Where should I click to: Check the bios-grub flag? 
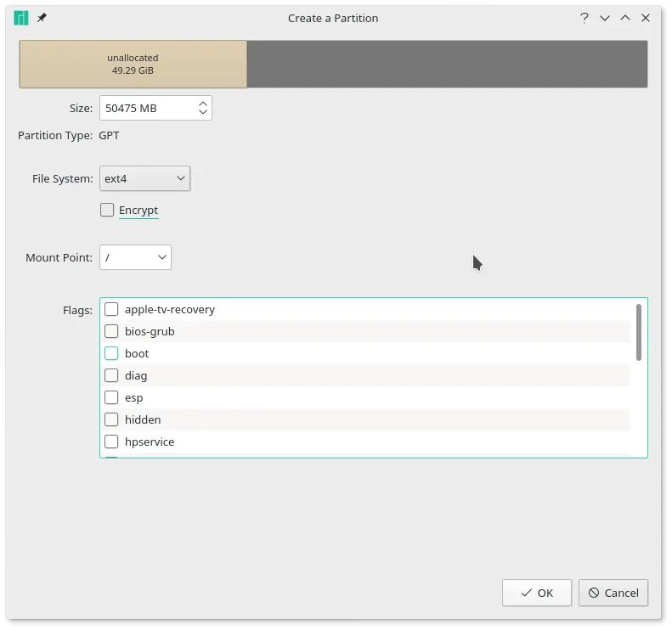pyautogui.click(x=111, y=331)
